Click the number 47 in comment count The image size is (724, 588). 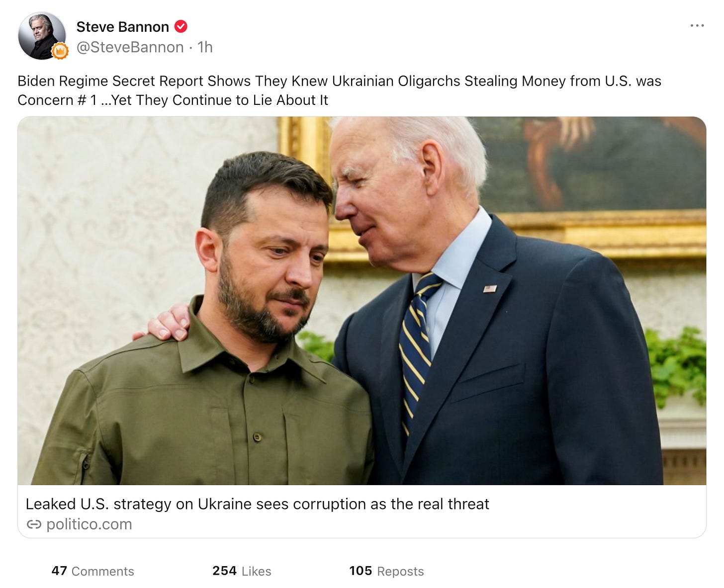(x=59, y=571)
